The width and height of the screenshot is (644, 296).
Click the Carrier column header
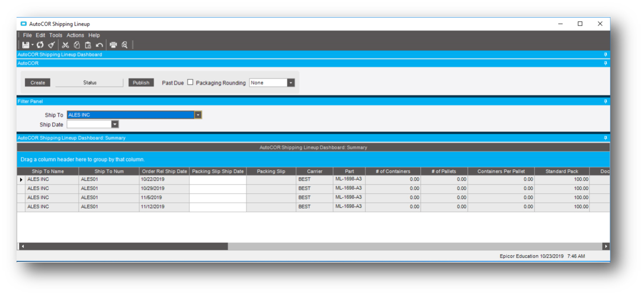(x=314, y=172)
